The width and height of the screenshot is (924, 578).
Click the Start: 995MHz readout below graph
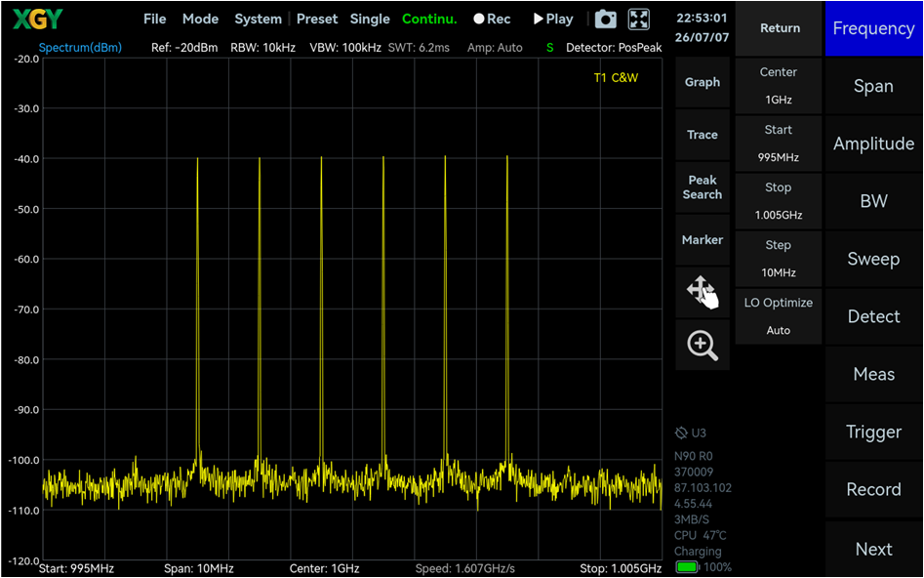pyautogui.click(x=77, y=569)
